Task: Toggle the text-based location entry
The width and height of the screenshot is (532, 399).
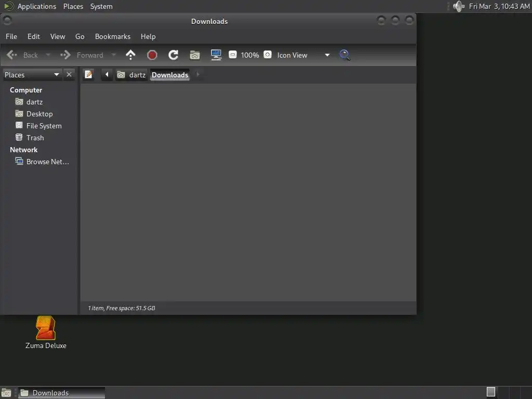Action: pos(88,74)
